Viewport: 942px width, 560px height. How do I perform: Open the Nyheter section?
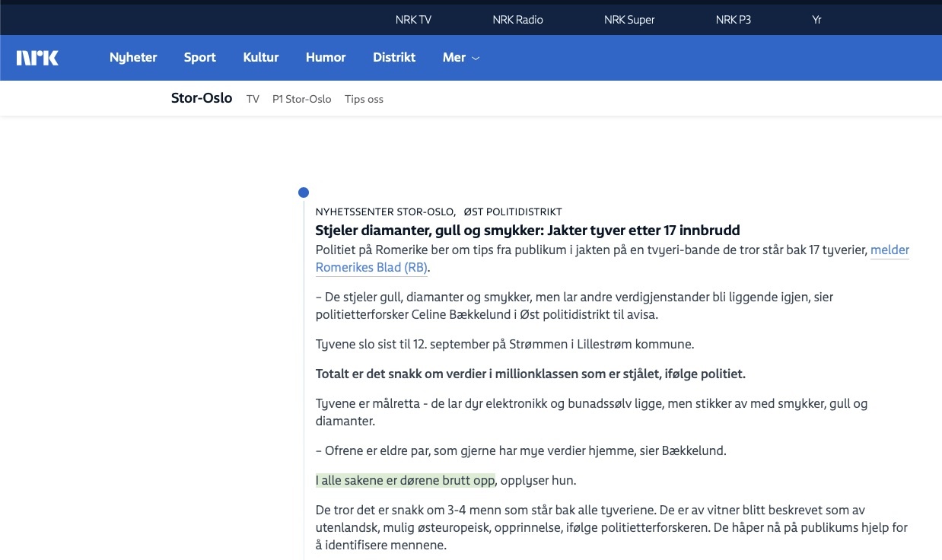tap(133, 58)
